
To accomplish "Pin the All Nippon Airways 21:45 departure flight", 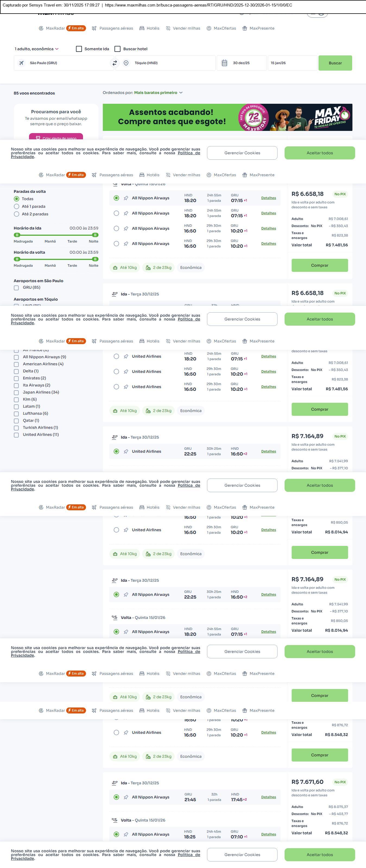I will coord(126,797).
